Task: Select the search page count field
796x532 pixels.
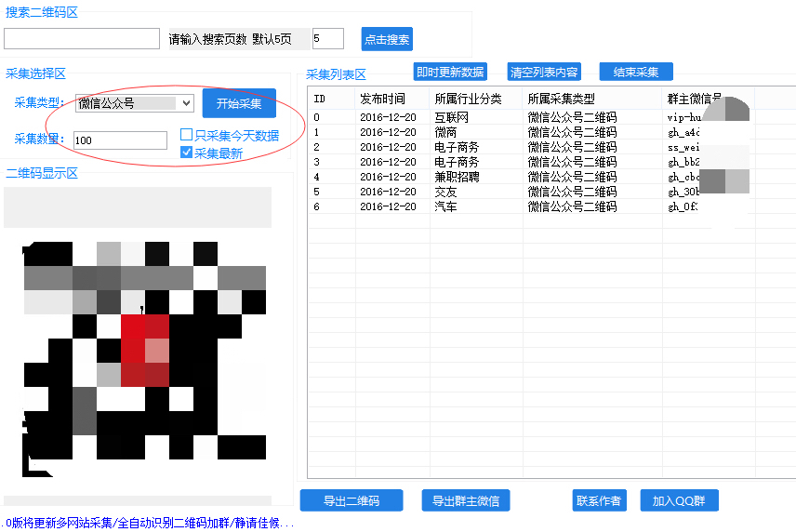Action: 328,38
